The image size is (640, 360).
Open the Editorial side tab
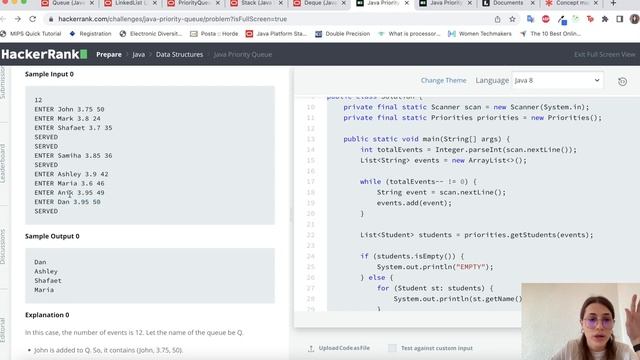pos(3,330)
